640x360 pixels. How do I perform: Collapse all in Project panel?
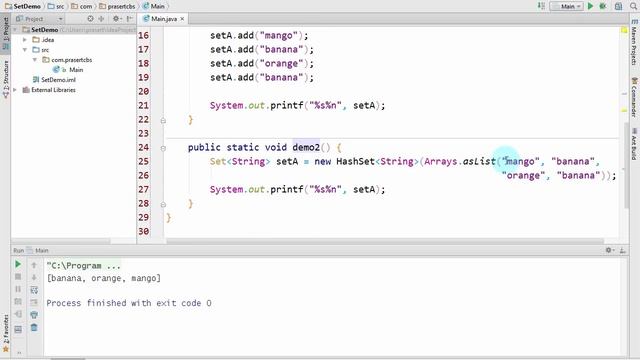(101, 19)
